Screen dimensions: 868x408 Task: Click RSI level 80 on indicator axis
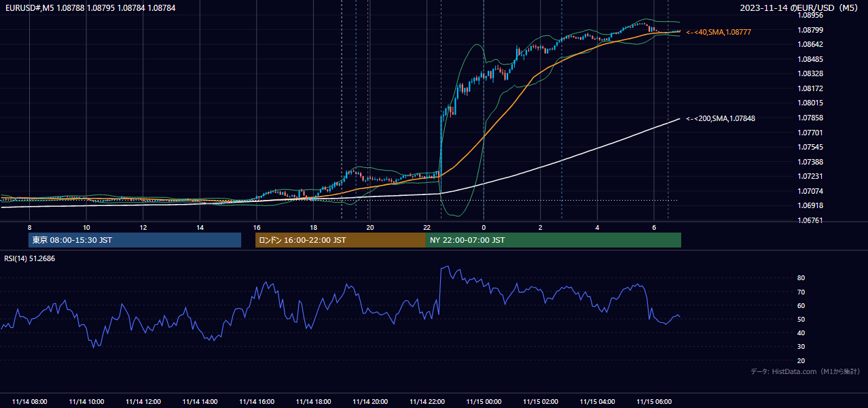click(801, 278)
